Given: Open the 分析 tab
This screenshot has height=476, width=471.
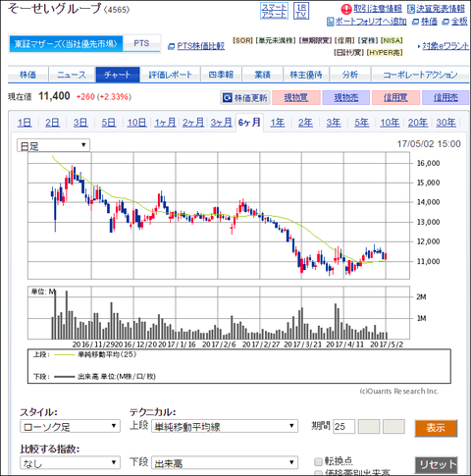Looking at the screenshot, I should (350, 75).
